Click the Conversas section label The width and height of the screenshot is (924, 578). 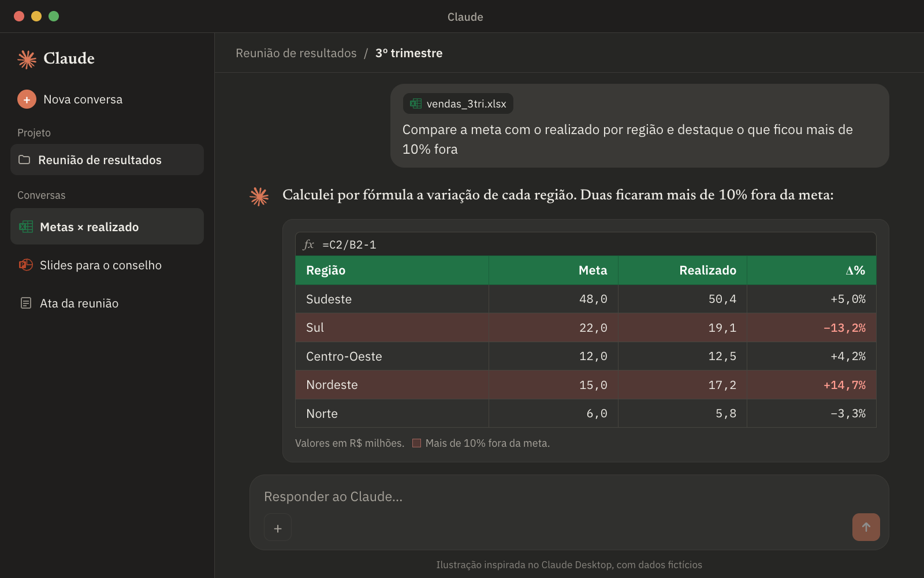click(42, 195)
